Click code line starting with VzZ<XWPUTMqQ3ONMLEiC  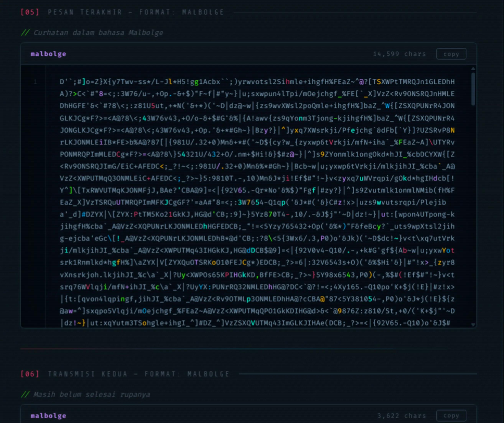coord(257,178)
